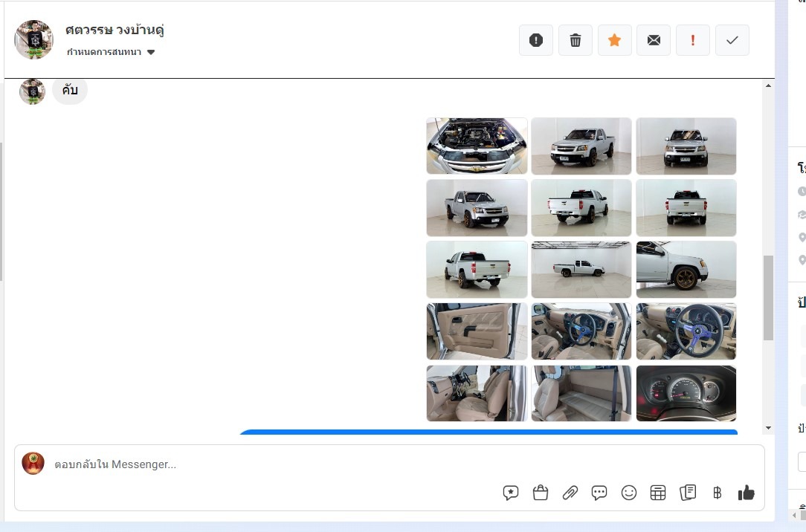The image size is (806, 532).
Task: Open saved replies speech bubble with star
Action: (x=510, y=493)
